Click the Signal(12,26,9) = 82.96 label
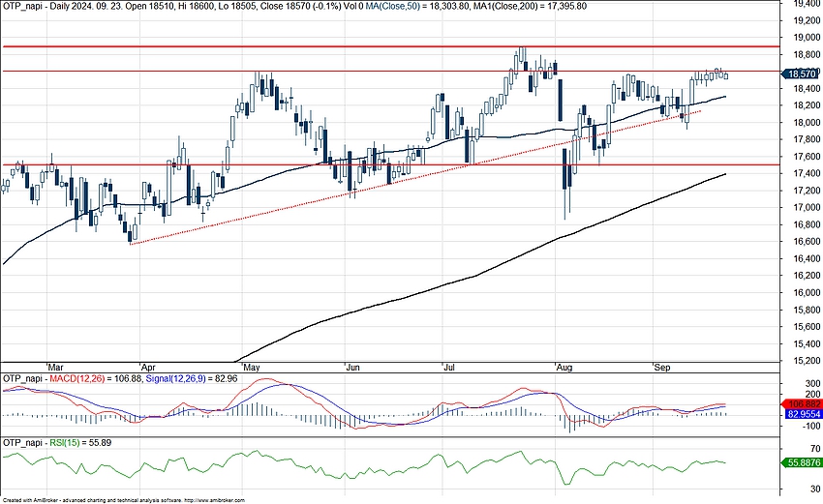The width and height of the screenshot is (823, 504). click(192, 378)
